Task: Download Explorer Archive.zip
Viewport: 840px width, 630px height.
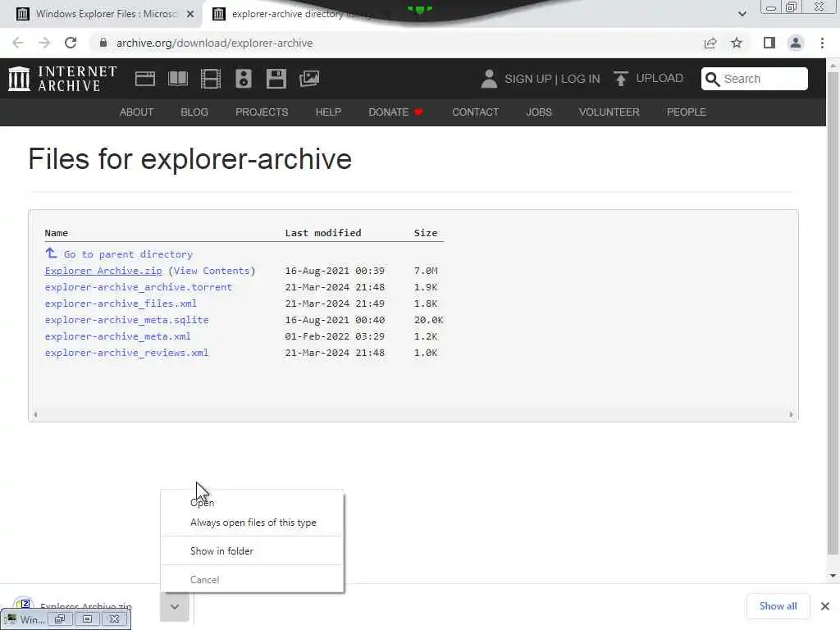Action: click(x=103, y=271)
